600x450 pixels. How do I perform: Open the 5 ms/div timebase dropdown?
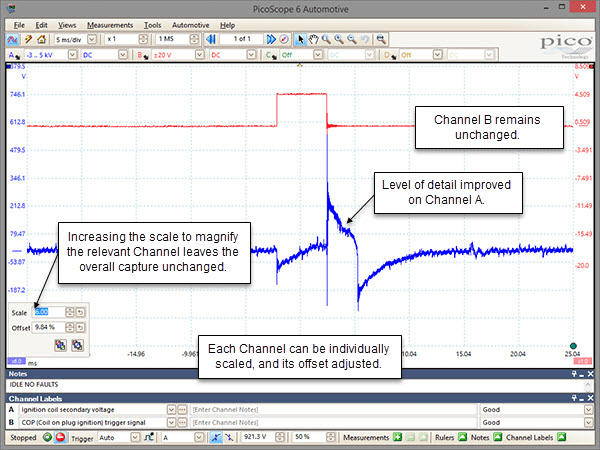pyautogui.click(x=92, y=39)
